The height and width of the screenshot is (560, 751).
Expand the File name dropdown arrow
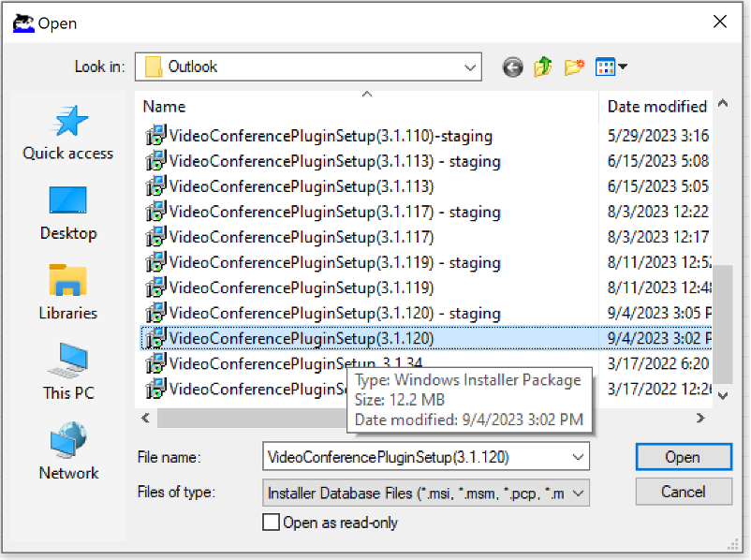(578, 457)
